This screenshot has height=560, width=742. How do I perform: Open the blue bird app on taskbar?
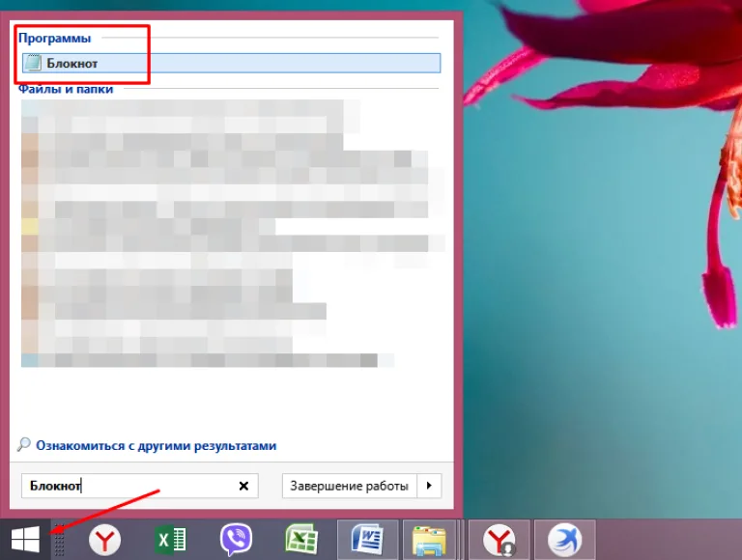pyautogui.click(x=564, y=540)
